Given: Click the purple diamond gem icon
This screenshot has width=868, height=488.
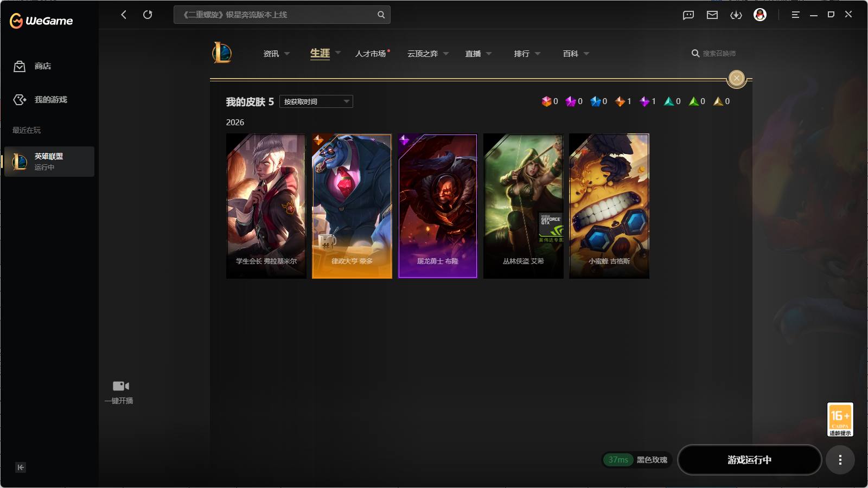Looking at the screenshot, I should click(644, 101).
